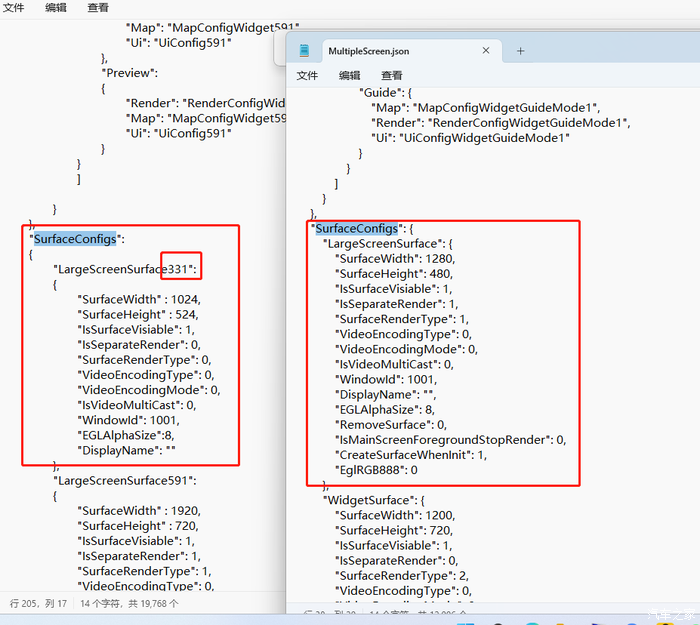Open 查看 menu in the right Notepad window
The width and height of the screenshot is (700, 625).
pos(391,75)
